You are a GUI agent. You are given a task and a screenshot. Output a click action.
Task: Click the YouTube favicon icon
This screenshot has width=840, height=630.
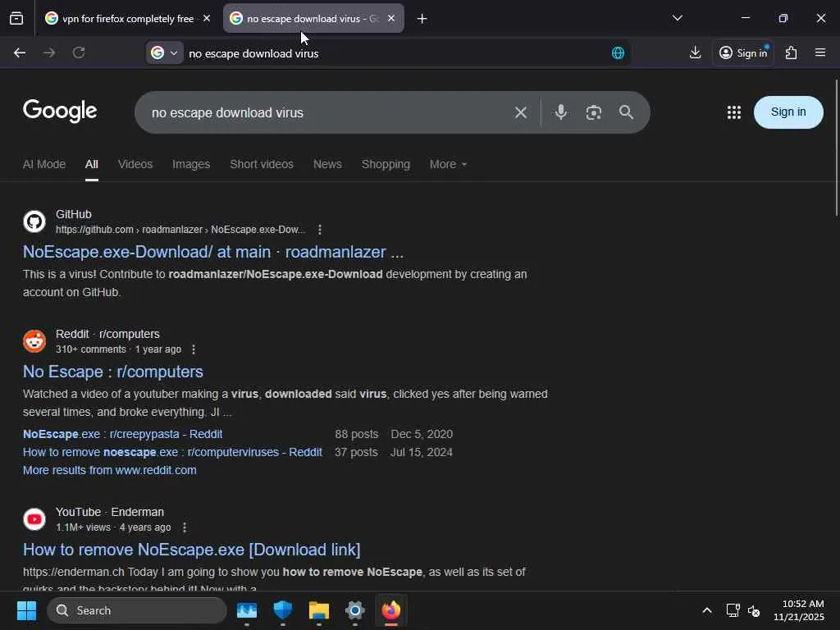[x=34, y=519]
